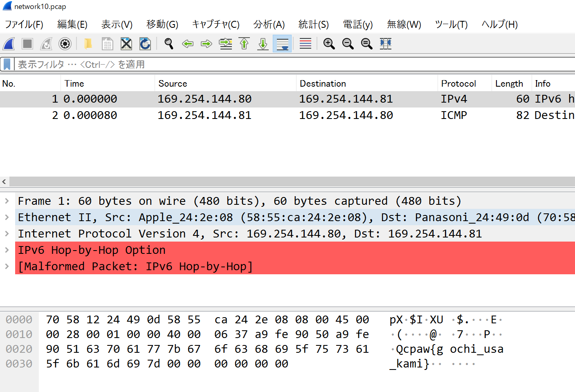Image resolution: width=575 pixels, height=392 pixels.
Task: Reset text to normal size
Action: click(367, 44)
